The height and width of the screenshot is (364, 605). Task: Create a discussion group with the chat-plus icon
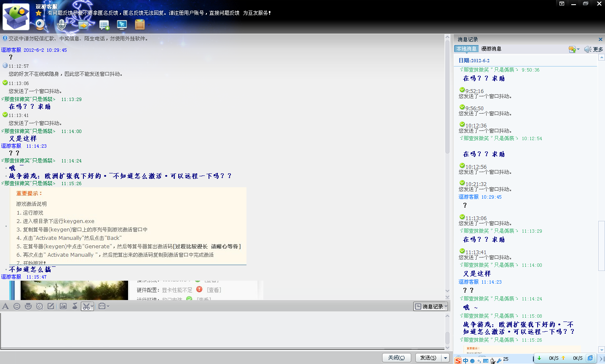[x=104, y=25]
